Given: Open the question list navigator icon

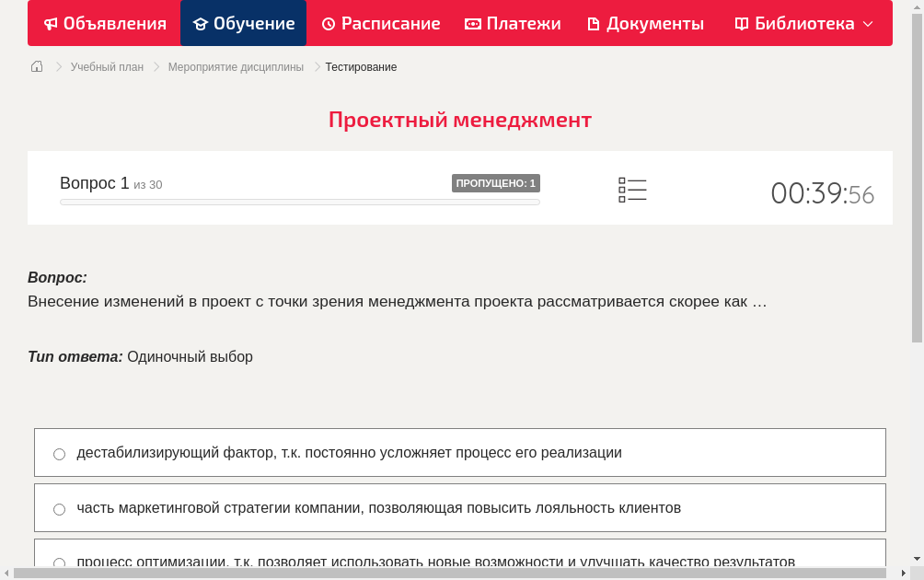Looking at the screenshot, I should pyautogui.click(x=632, y=189).
